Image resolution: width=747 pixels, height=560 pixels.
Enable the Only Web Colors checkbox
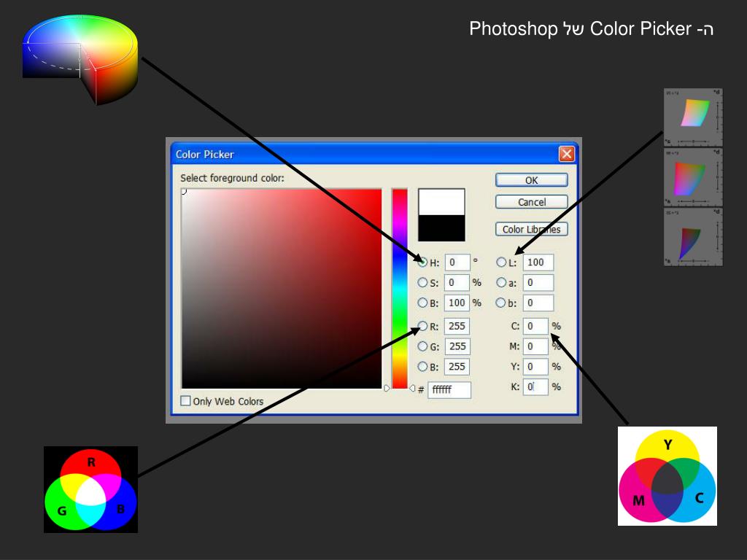[185, 401]
